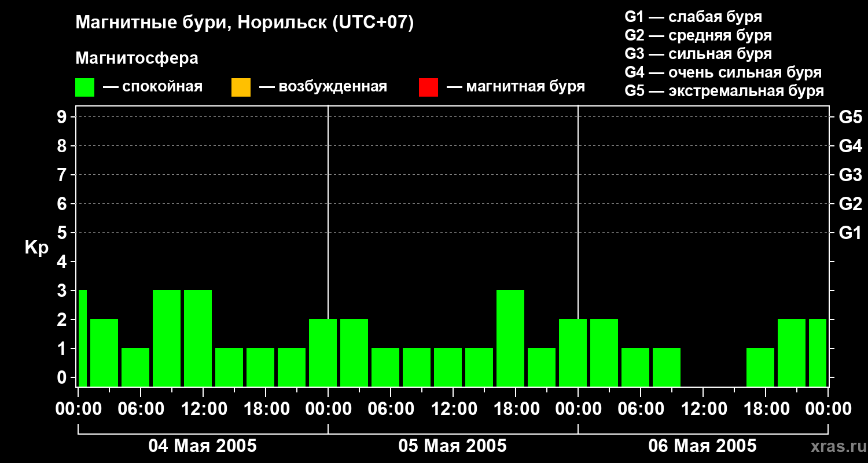This screenshot has height=463, width=868.
Task: Click the red 'магнитная буря' legend swatch
Action: coord(428,87)
